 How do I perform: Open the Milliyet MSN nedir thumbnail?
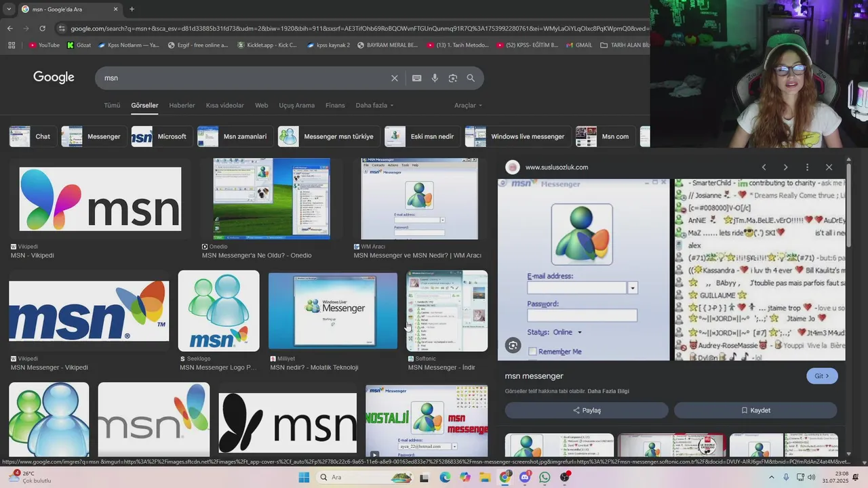pos(333,311)
